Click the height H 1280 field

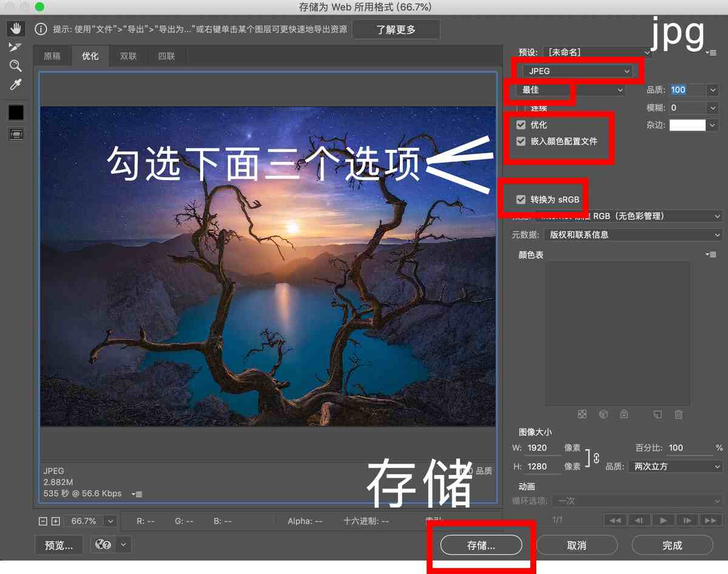pos(543,467)
